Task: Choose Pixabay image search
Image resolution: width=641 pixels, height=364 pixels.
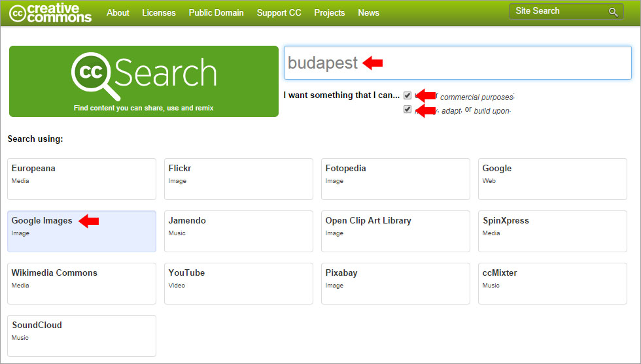Action: click(x=396, y=284)
